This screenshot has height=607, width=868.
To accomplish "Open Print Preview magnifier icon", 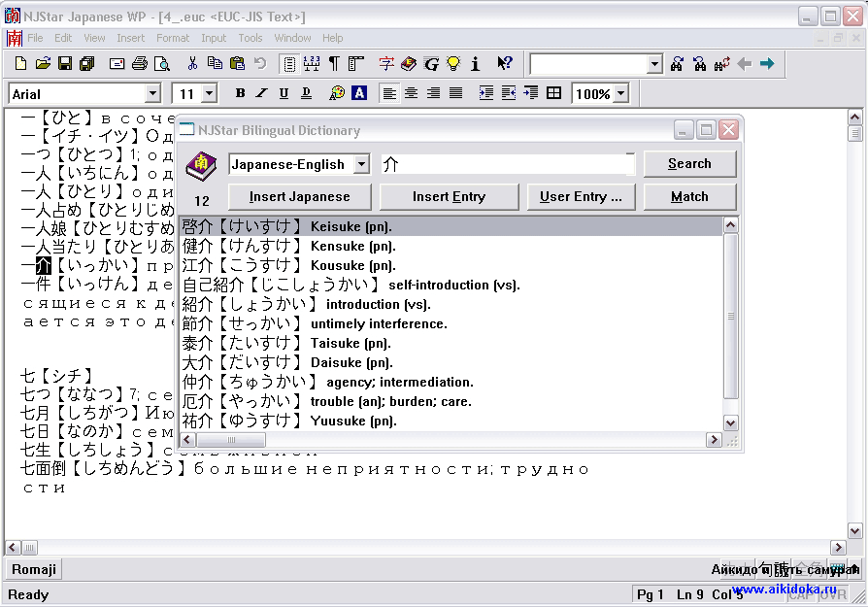I will pyautogui.click(x=161, y=64).
